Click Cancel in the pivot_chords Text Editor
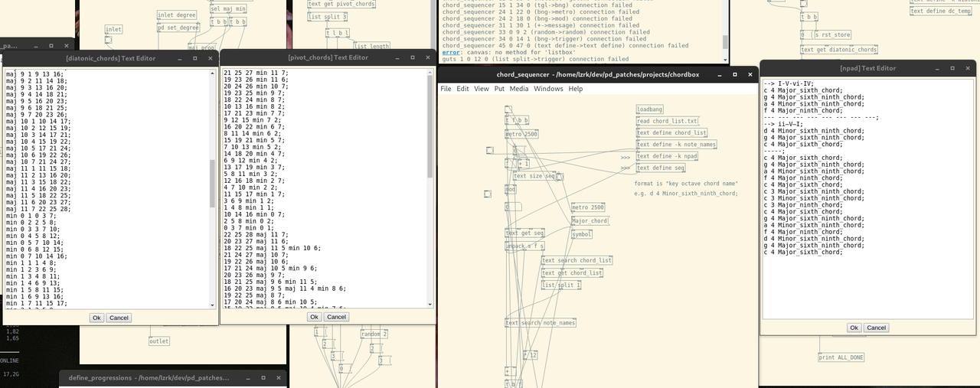This screenshot has width=980, height=388. point(336,317)
